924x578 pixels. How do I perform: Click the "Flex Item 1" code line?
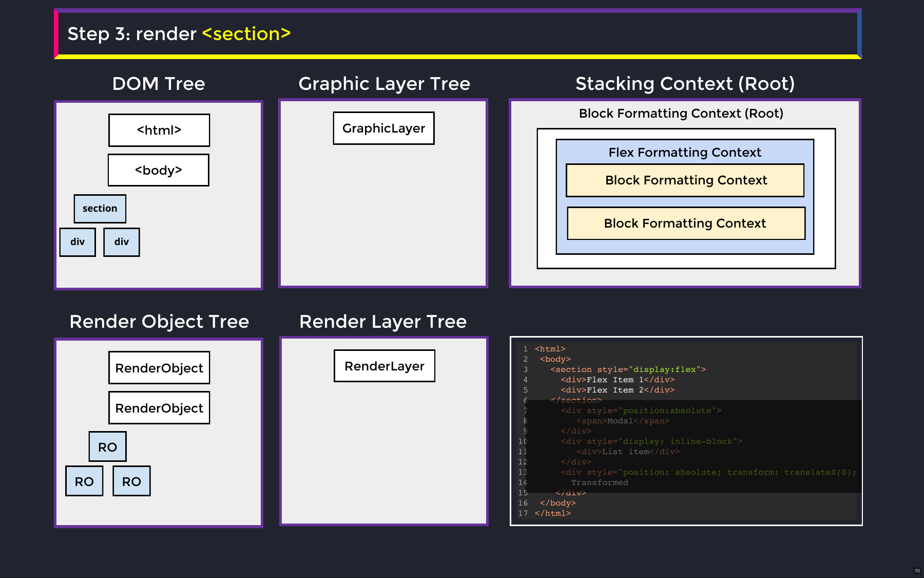[618, 380]
